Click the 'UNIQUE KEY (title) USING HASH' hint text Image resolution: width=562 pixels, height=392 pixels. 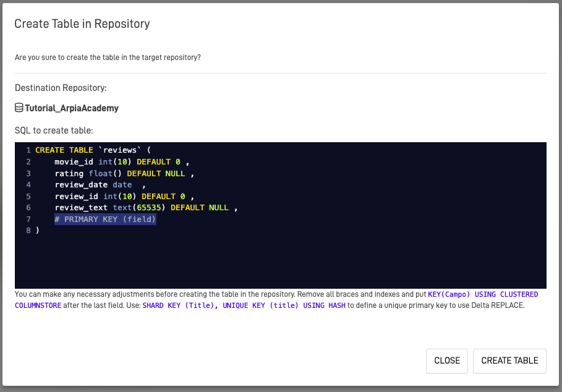[284, 305]
